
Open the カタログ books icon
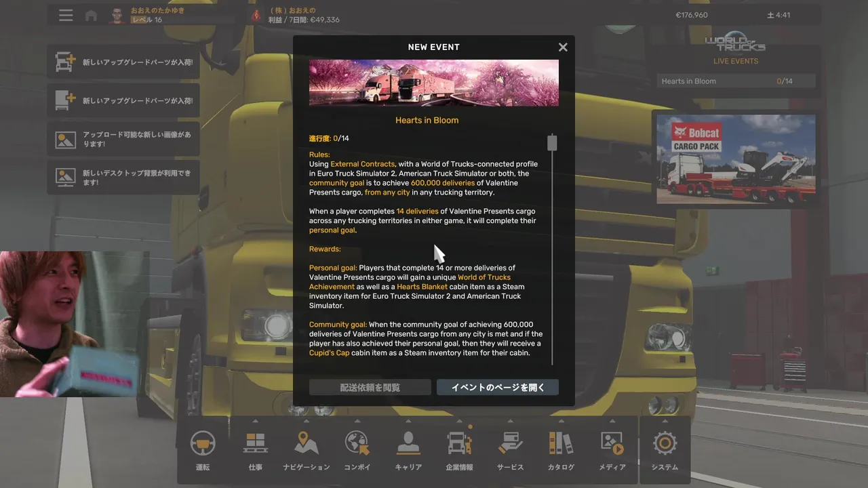561,443
